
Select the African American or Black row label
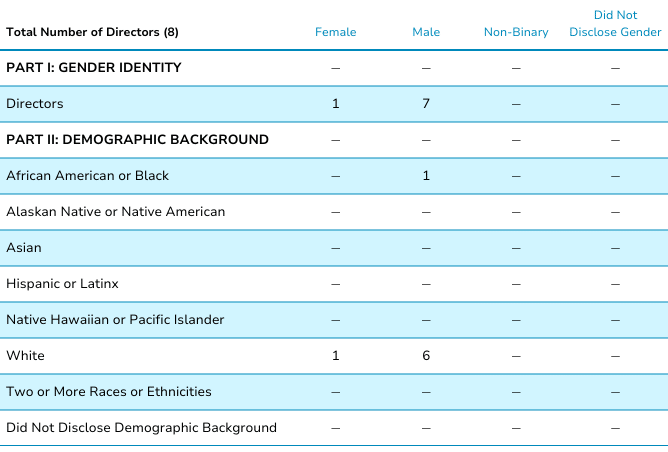pos(88,176)
